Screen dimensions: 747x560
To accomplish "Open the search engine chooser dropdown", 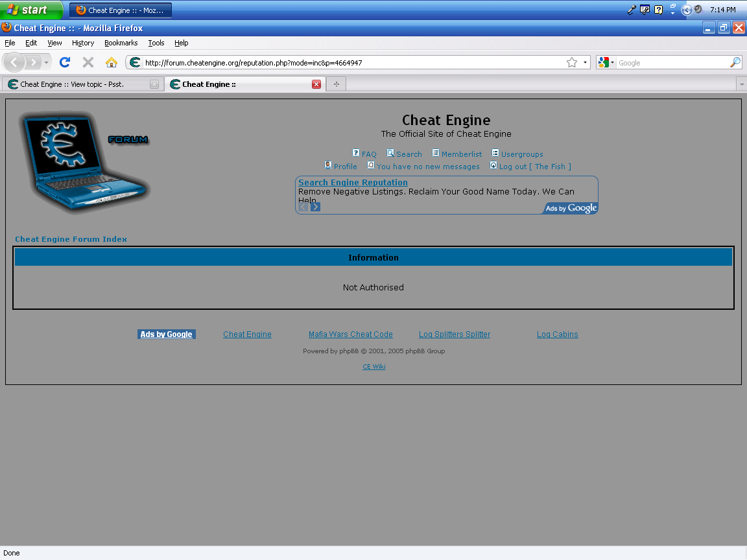I will [x=606, y=62].
